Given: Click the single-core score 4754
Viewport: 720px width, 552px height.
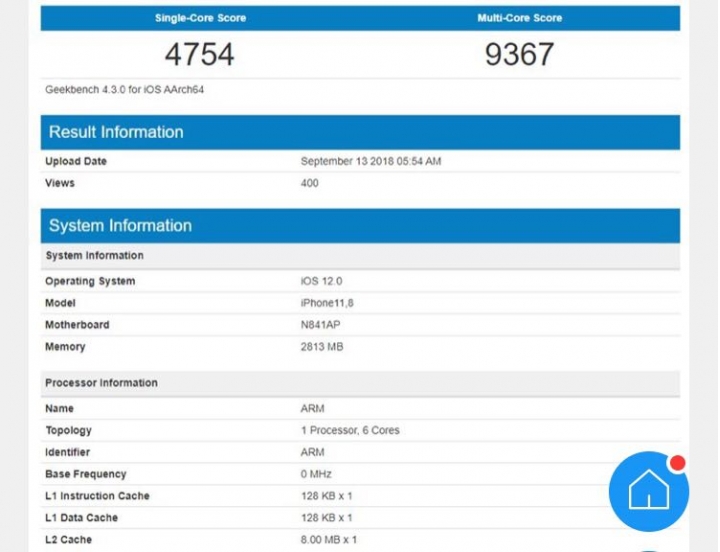Looking at the screenshot, I should tap(199, 54).
